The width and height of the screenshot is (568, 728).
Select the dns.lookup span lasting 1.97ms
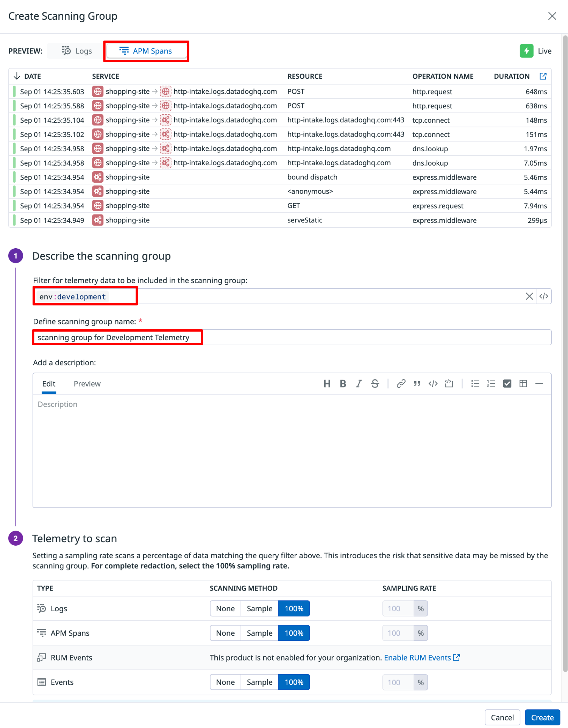tap(280, 149)
